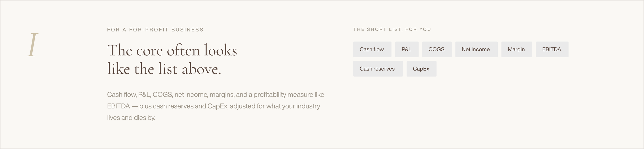The height and width of the screenshot is (149, 644).
Task: Pick the EBITDA tag
Action: coord(552,49)
